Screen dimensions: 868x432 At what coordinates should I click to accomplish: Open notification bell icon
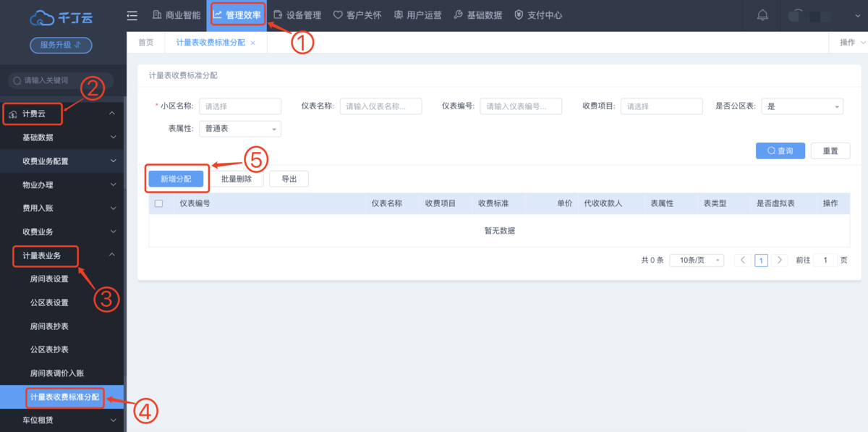(762, 15)
